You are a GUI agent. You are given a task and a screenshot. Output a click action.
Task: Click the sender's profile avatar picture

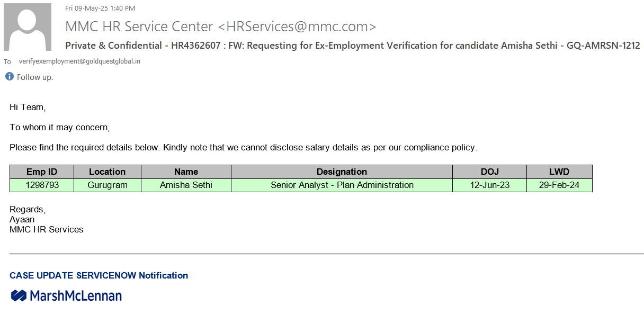coord(28,27)
